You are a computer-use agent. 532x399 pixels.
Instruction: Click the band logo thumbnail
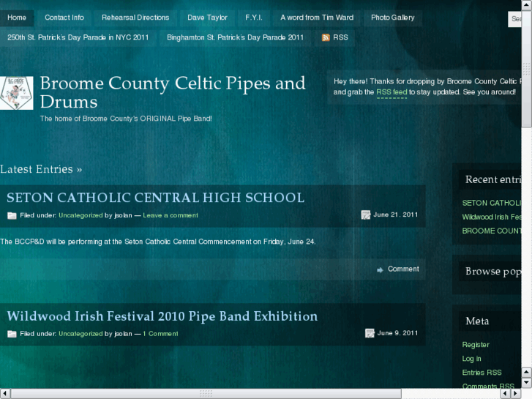coord(17,93)
